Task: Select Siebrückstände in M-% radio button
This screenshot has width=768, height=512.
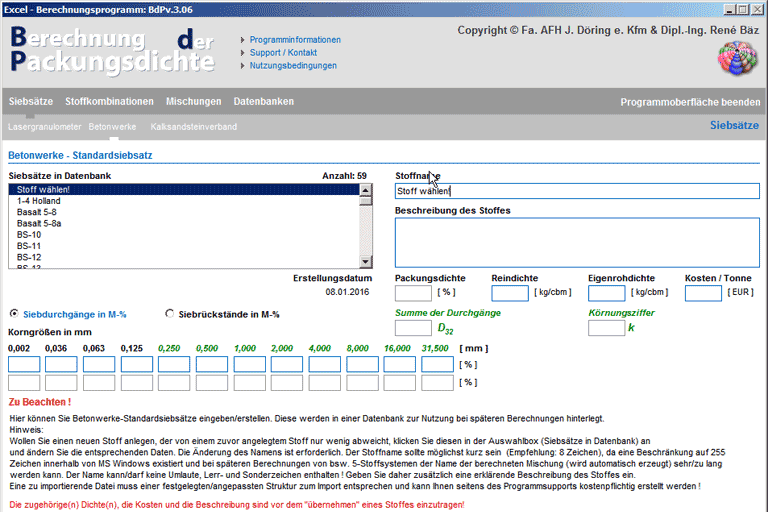Action: pos(169,314)
